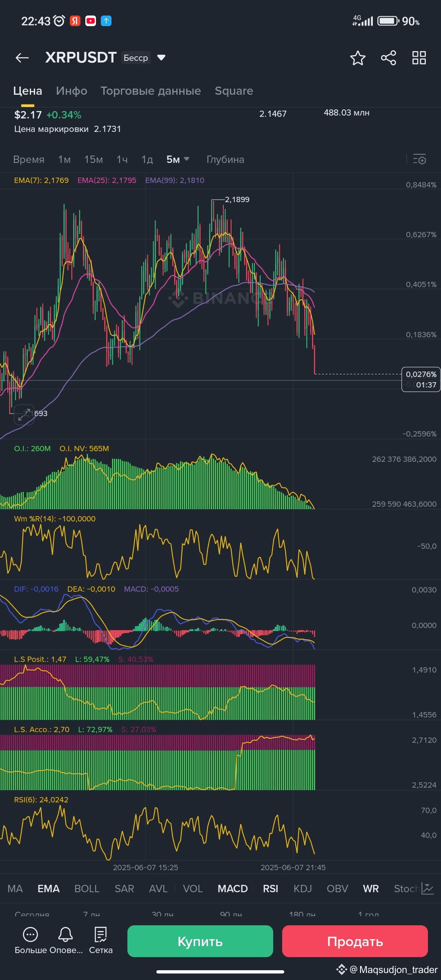Viewport: 441px width, 980px height.
Task: Go back with the left arrow
Action: tap(22, 58)
